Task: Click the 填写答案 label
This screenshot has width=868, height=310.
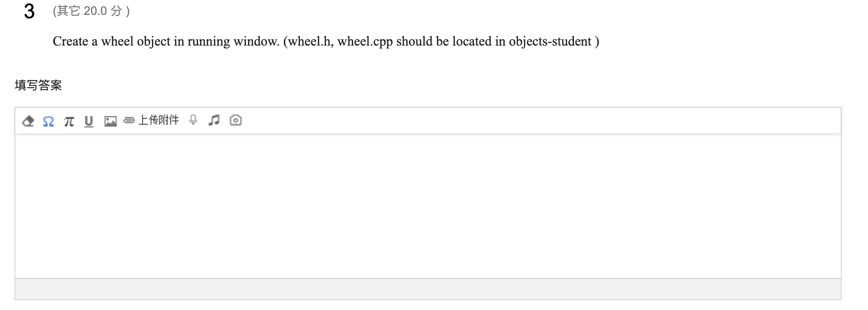Action: point(38,85)
